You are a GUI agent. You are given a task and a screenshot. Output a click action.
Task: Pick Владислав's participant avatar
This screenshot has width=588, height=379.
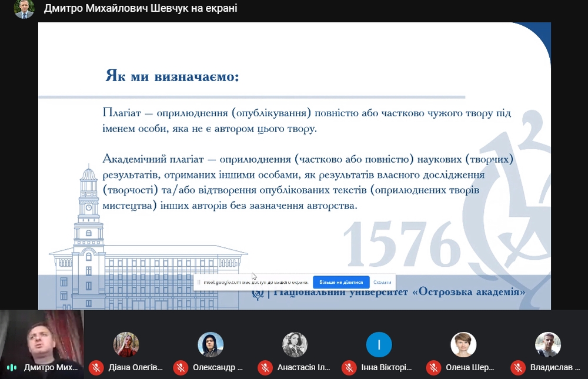[547, 344]
